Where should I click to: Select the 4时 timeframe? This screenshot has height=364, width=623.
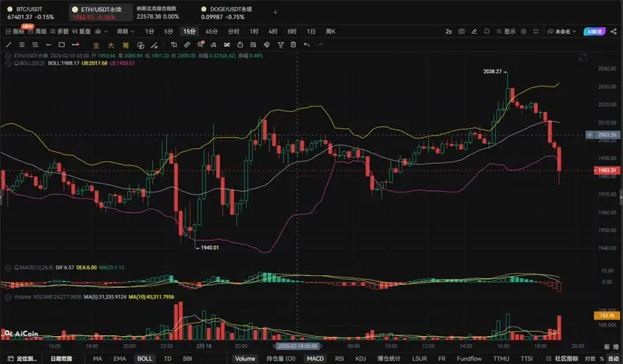pyautogui.click(x=273, y=32)
